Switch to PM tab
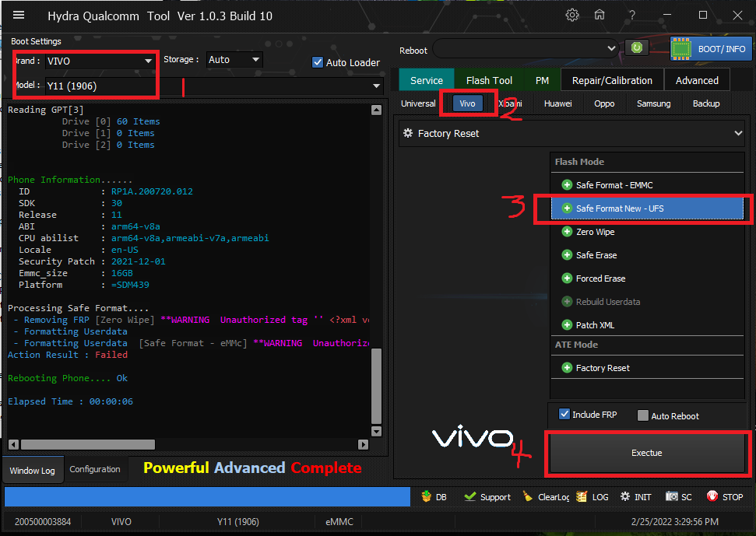 tap(542, 80)
